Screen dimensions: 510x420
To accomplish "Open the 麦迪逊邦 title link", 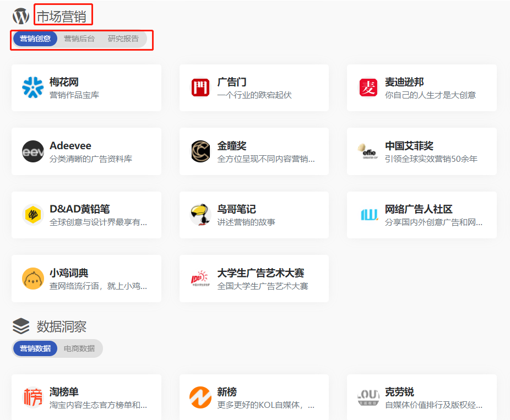I will point(404,82).
